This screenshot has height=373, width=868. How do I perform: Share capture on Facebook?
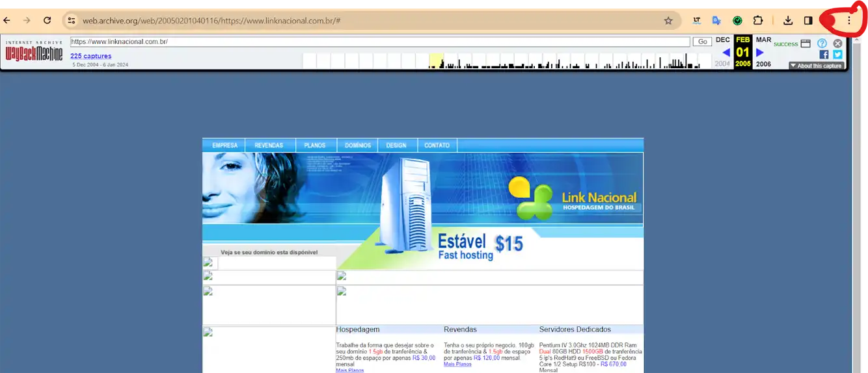[x=824, y=55]
